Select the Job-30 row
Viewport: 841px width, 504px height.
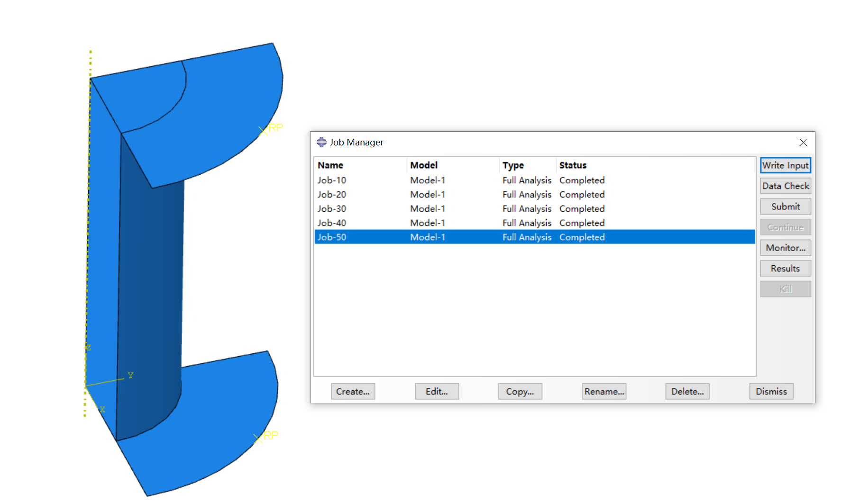332,208
